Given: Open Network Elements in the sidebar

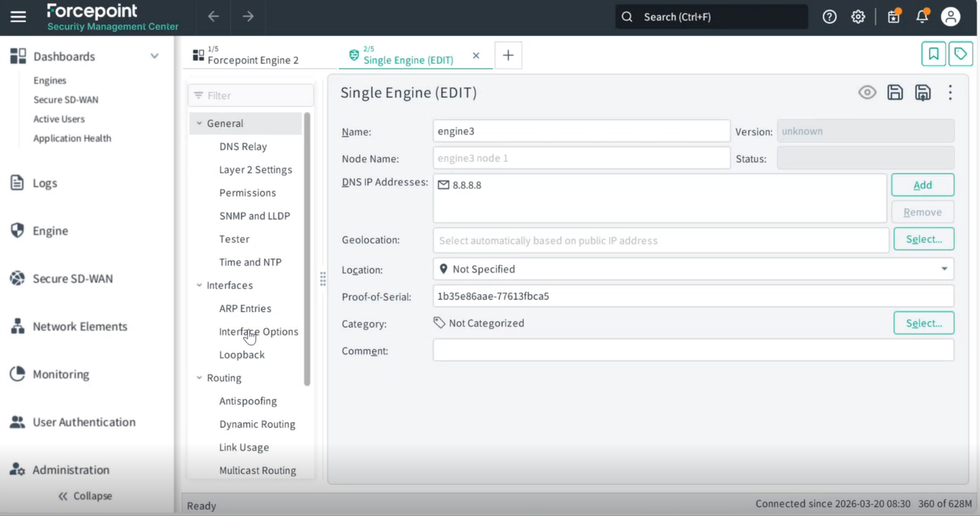Looking at the screenshot, I should 80,326.
